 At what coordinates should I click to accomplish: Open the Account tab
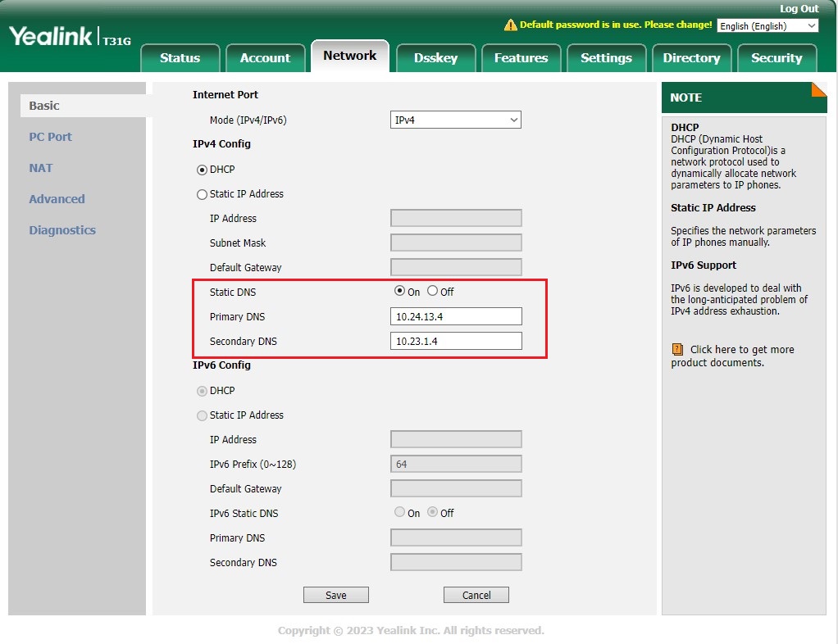pyautogui.click(x=265, y=58)
